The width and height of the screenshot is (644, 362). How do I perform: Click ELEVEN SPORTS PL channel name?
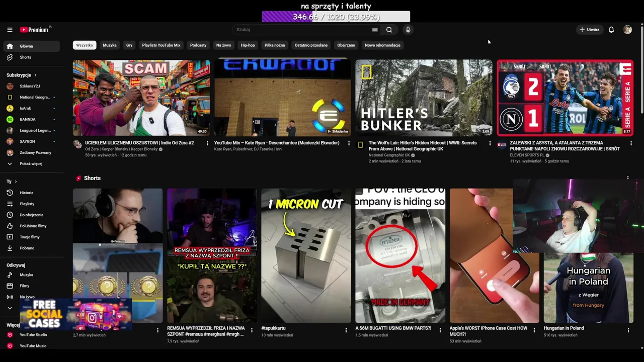[x=527, y=155]
